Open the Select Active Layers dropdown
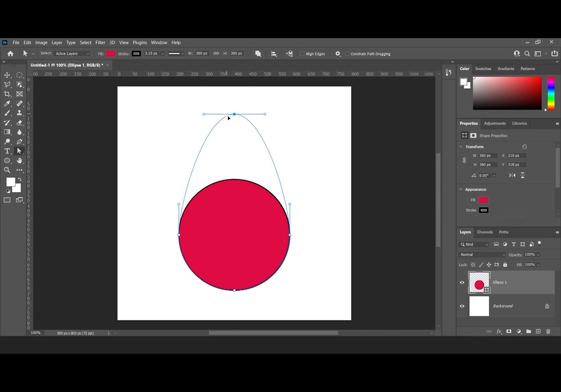The image size is (561, 392). 72,53
